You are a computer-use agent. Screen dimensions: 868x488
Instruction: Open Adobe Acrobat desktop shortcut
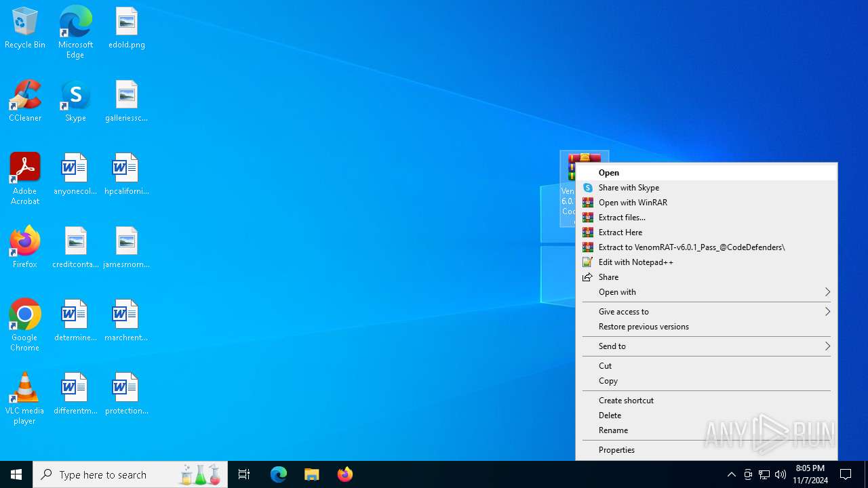[25, 179]
